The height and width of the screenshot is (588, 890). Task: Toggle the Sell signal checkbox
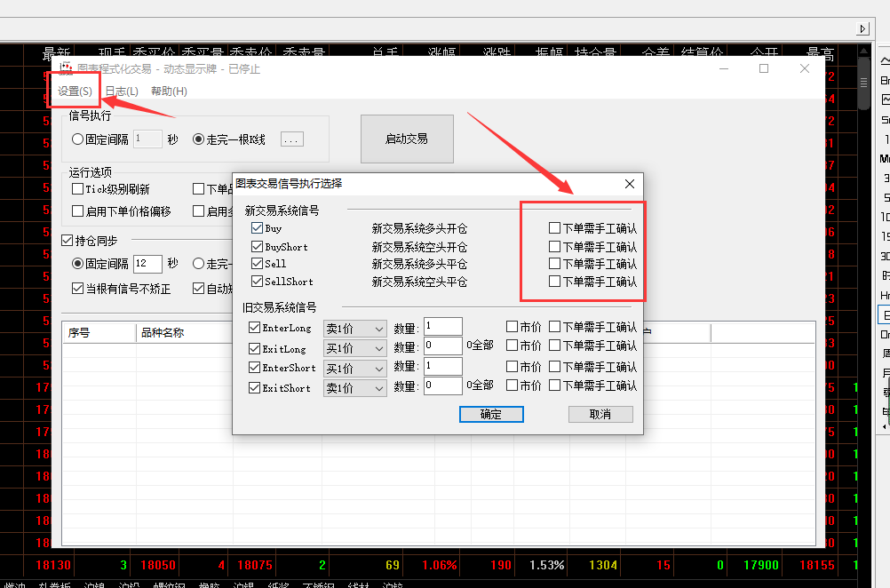point(257,264)
